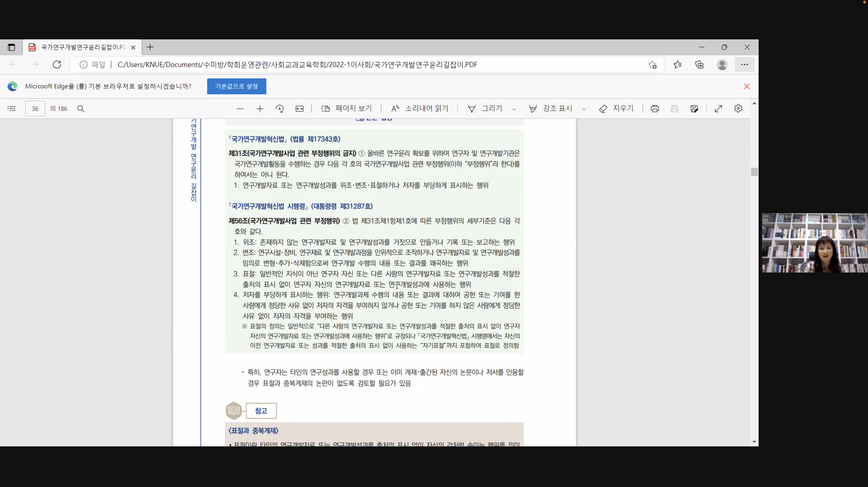Select the 그리기 draw tool
Image resolution: width=868 pixels, height=487 pixels.
[485, 109]
